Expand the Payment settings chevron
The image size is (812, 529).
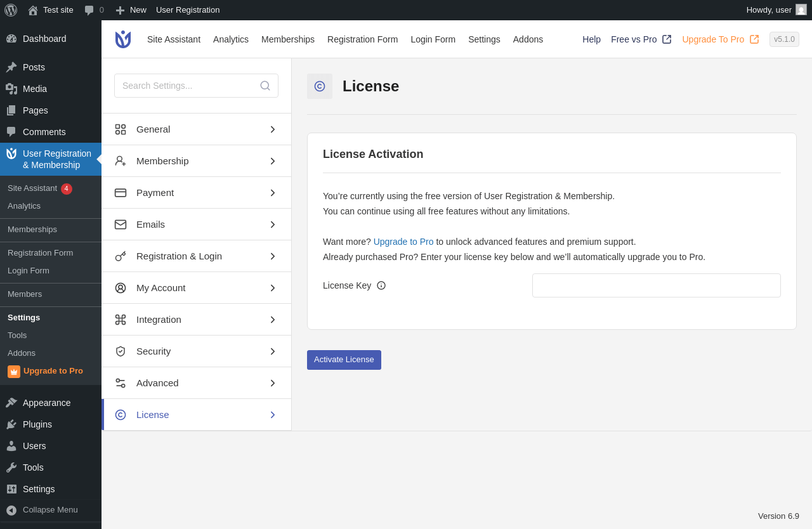tap(273, 193)
